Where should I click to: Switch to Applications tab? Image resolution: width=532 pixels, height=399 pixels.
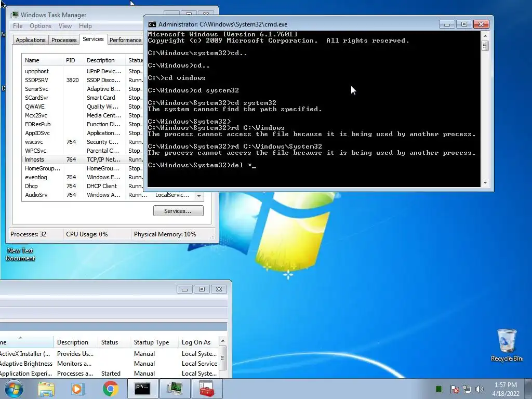click(x=31, y=40)
